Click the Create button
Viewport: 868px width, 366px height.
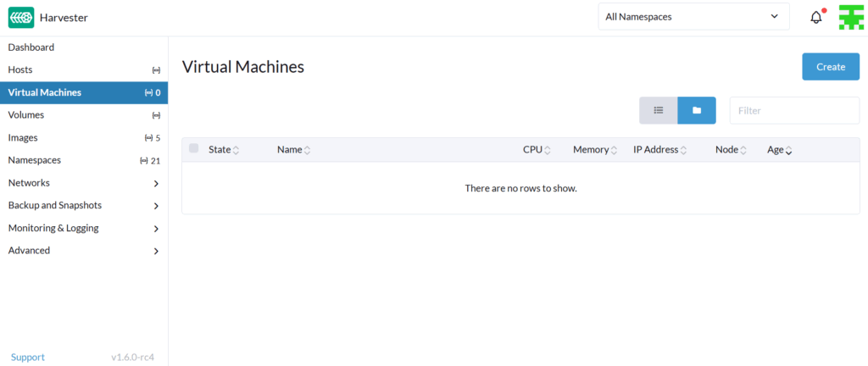point(830,67)
